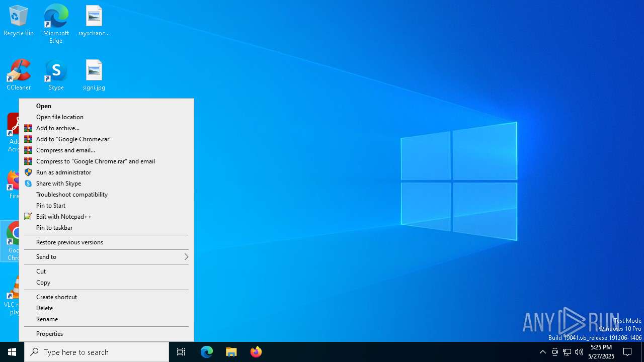Select the signi.jpg file on desktop
This screenshot has width=644, height=362.
tap(94, 75)
